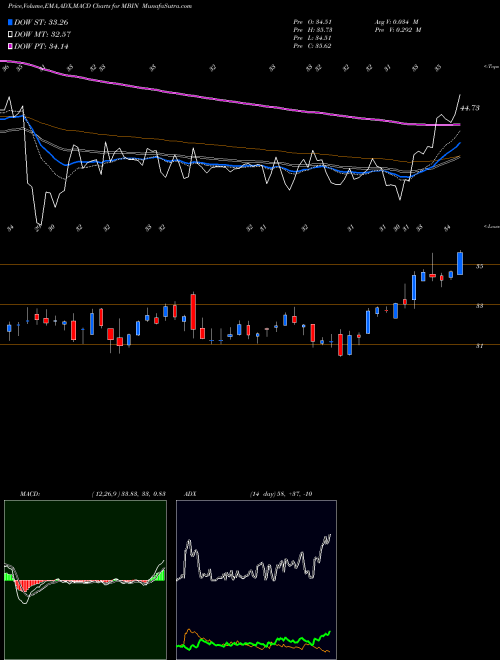Image resolution: width=500 pixels, height=660 pixels.
Task: Click the Pre L: 34.51 value
Action: [x=312, y=38]
